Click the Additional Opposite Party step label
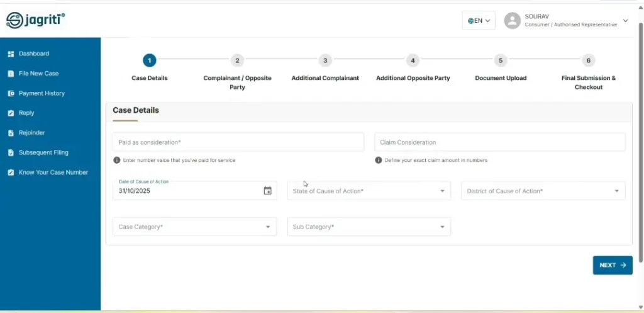 [x=413, y=78]
